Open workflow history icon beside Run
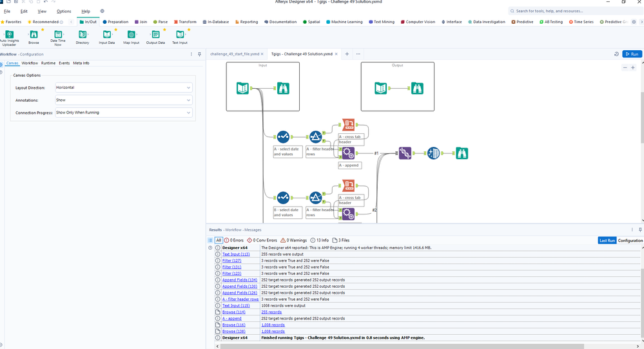The image size is (644, 349). pos(616,54)
